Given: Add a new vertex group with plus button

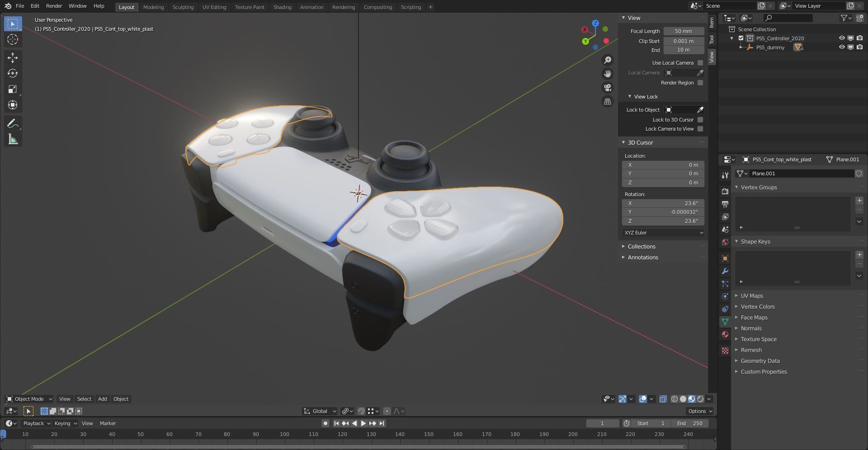Looking at the screenshot, I should point(859,201).
